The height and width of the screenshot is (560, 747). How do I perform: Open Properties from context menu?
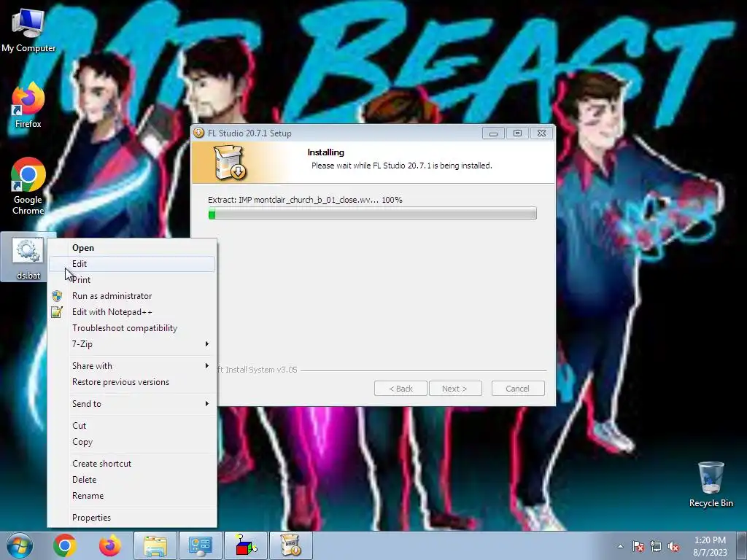pyautogui.click(x=132, y=518)
